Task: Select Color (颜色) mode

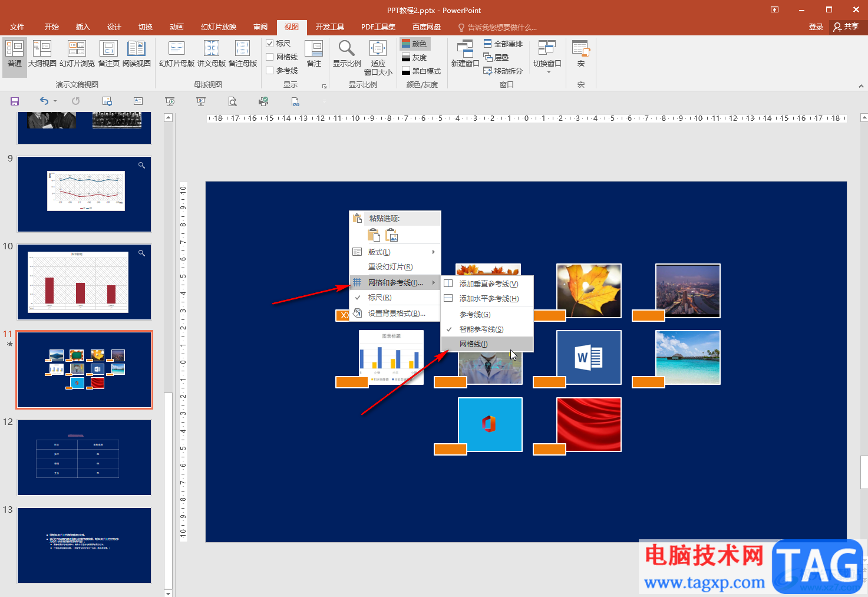Action: point(415,44)
